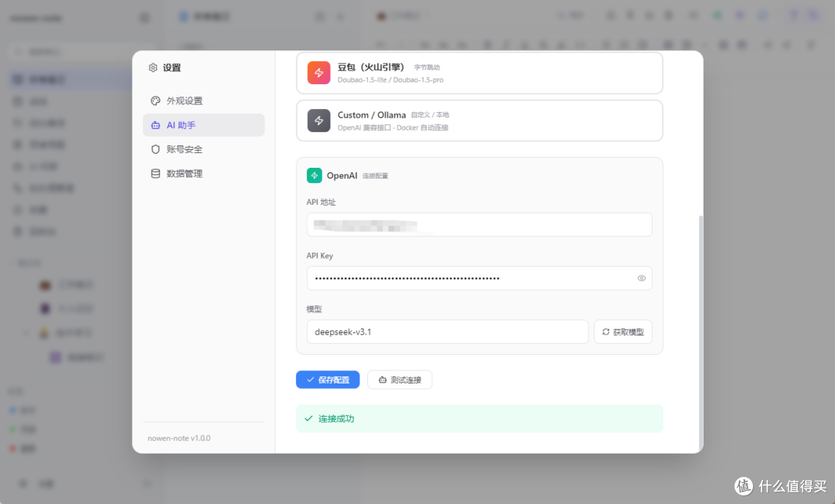
Task: Select the 豆包（火山引擎）provider card
Action: click(479, 73)
